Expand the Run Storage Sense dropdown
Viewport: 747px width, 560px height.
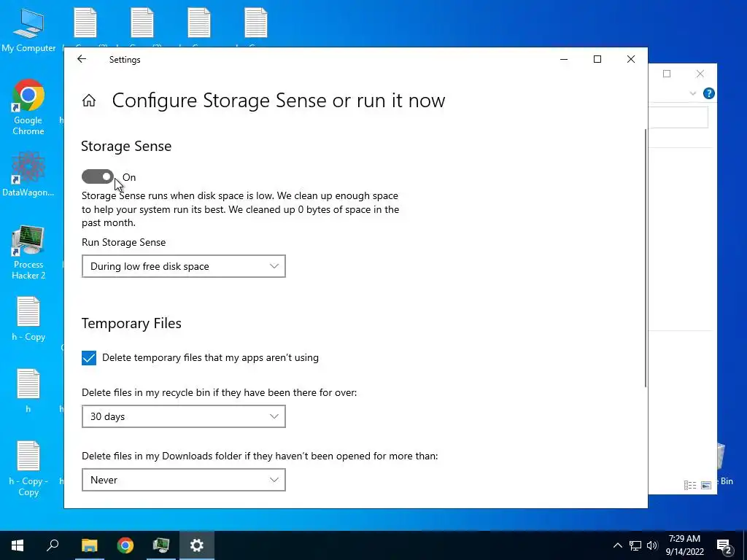pyautogui.click(x=183, y=266)
